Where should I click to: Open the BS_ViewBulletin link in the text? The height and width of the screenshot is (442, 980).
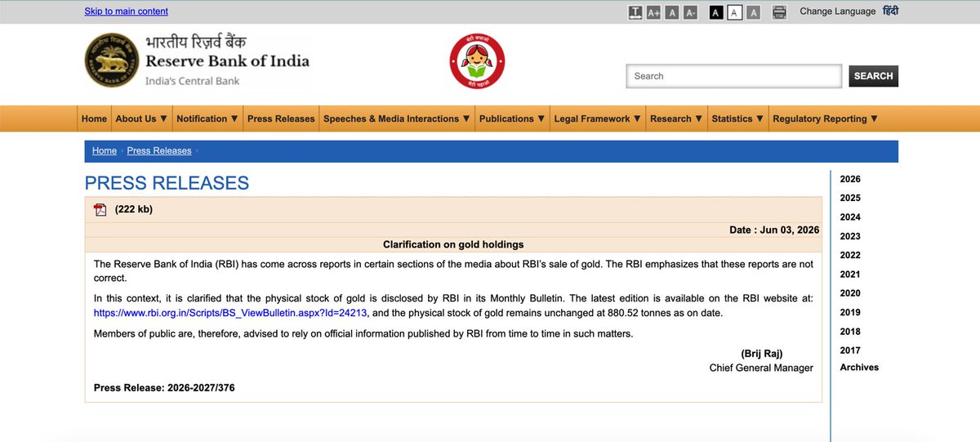231,313
